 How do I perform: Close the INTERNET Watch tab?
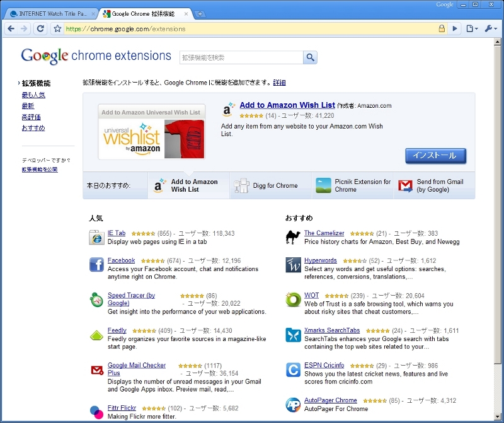(x=93, y=14)
